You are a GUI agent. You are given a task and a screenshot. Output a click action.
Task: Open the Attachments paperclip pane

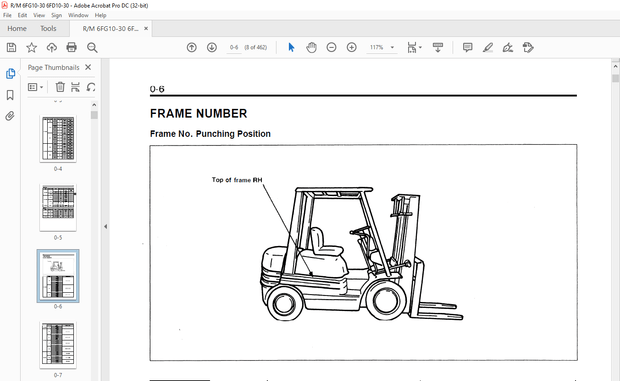(10, 116)
